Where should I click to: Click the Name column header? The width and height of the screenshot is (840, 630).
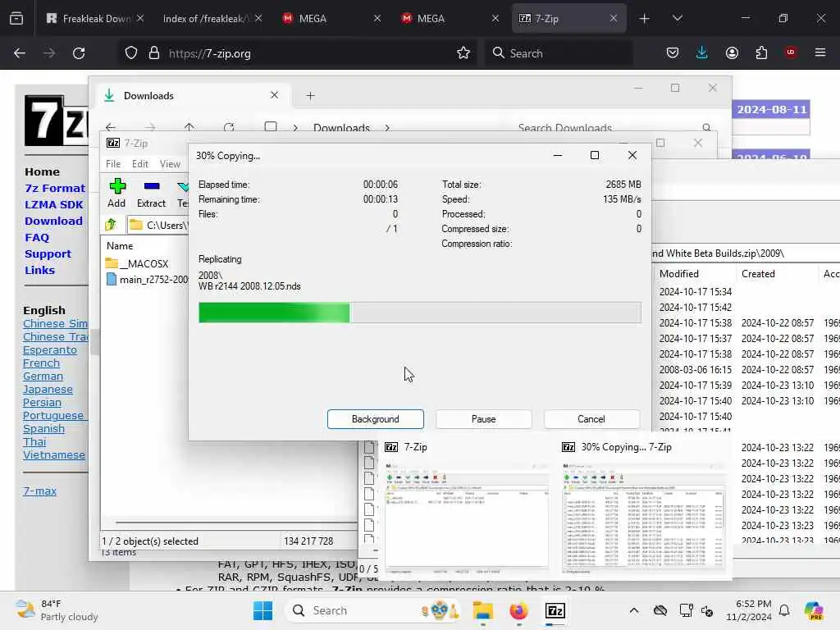pos(120,246)
